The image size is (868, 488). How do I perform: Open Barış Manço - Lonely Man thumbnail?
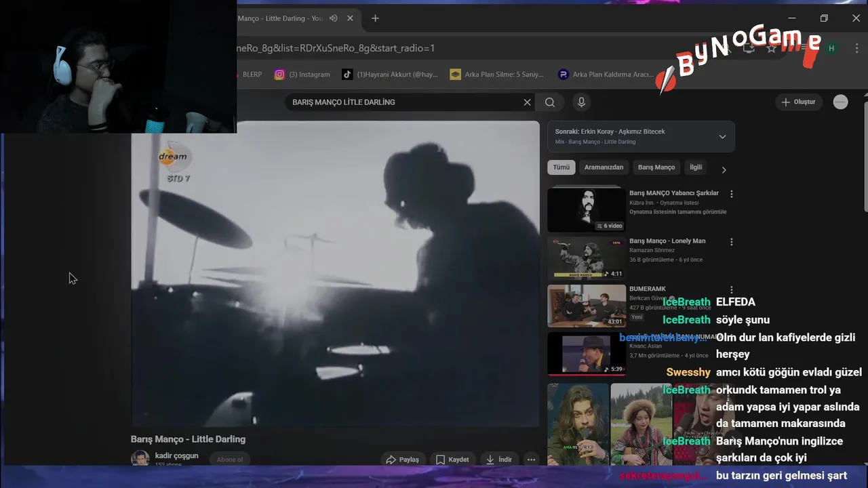[x=587, y=258]
